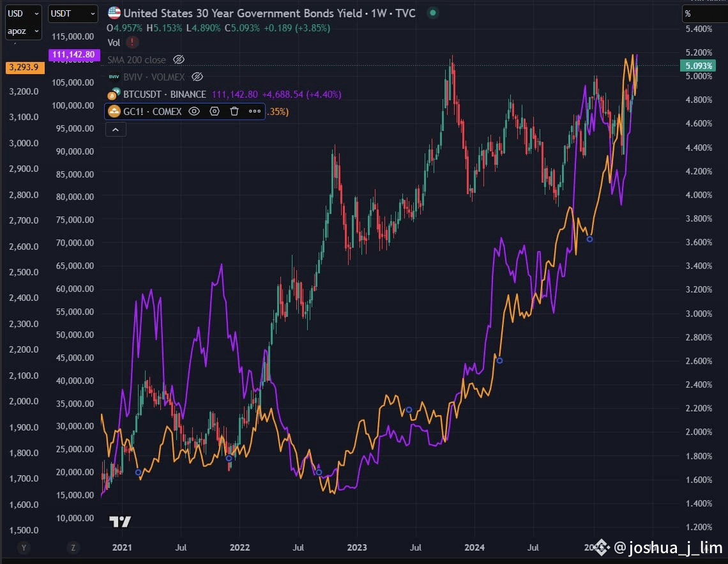Click gold-line blue marker at the 2.200% level
Screen dimensions: 728x564
pos(409,409)
